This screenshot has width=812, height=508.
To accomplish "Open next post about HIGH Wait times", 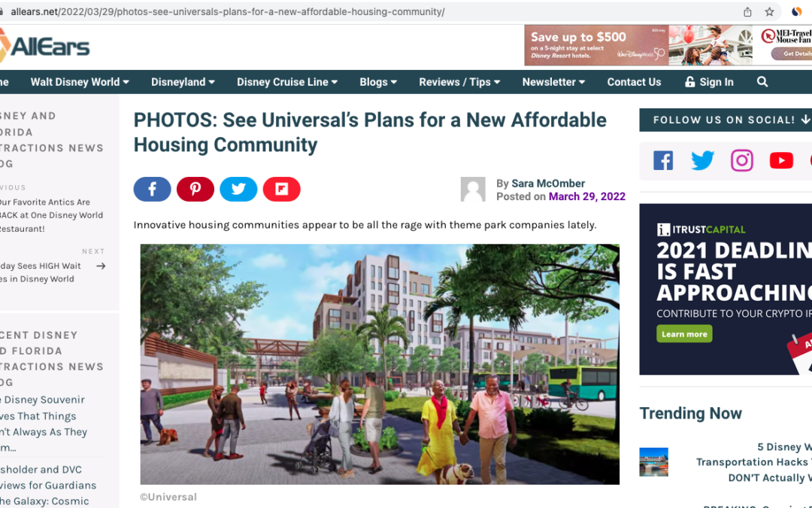I will pos(41,272).
